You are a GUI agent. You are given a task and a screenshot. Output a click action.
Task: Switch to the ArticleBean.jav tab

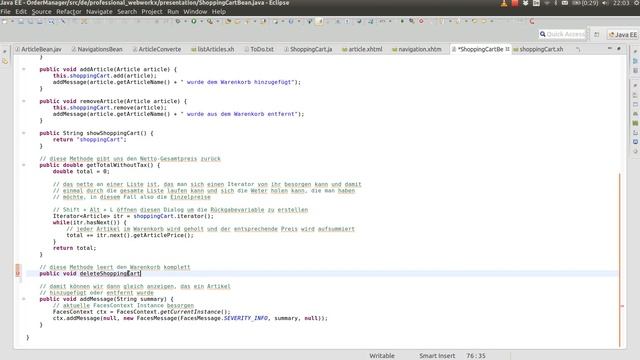tap(38, 49)
